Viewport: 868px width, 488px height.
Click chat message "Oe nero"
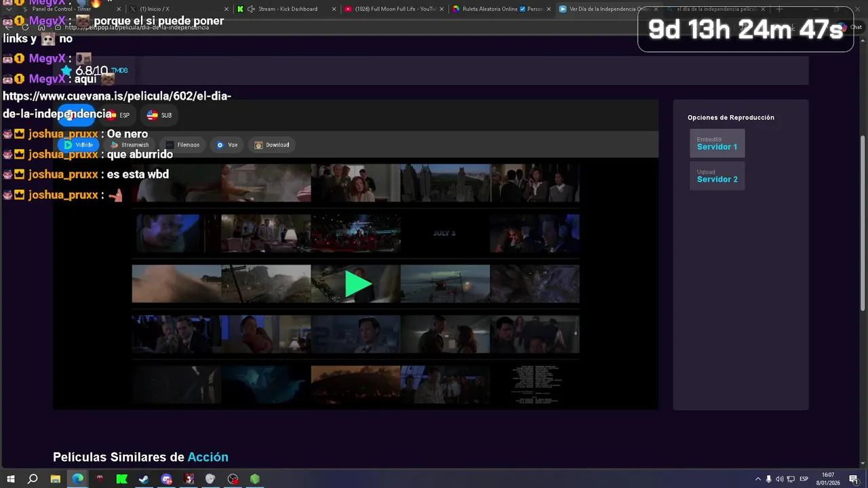(127, 134)
